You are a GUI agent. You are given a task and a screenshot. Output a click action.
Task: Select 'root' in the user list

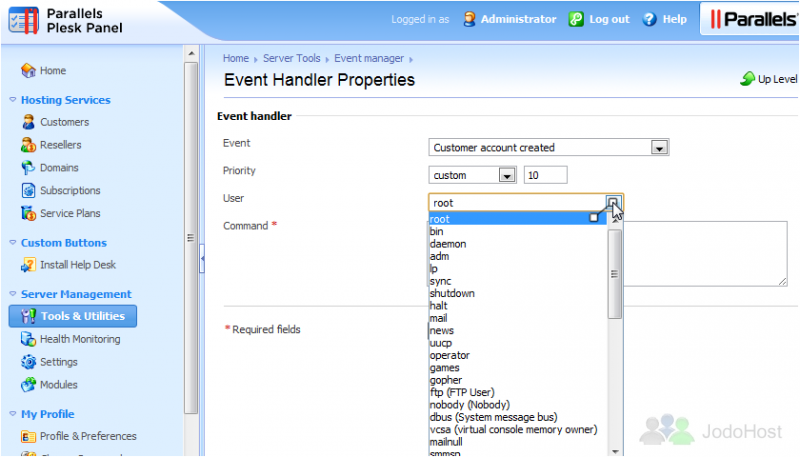coord(518,219)
